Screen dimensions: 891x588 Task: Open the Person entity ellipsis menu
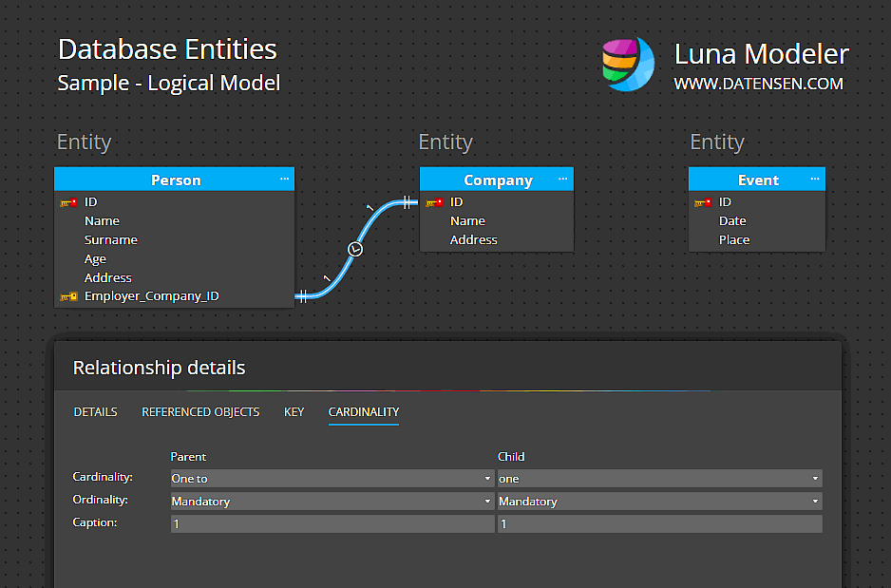pyautogui.click(x=284, y=179)
